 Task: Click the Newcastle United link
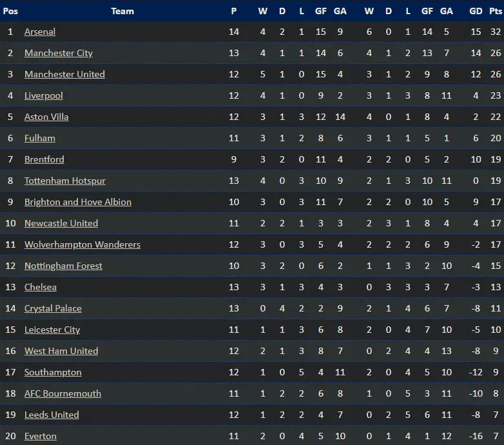[61, 223]
